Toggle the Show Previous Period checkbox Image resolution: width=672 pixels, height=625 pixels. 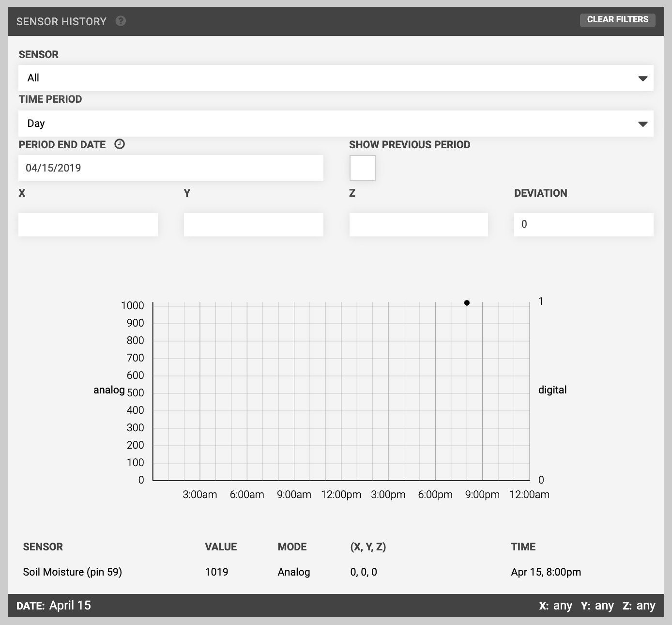362,168
